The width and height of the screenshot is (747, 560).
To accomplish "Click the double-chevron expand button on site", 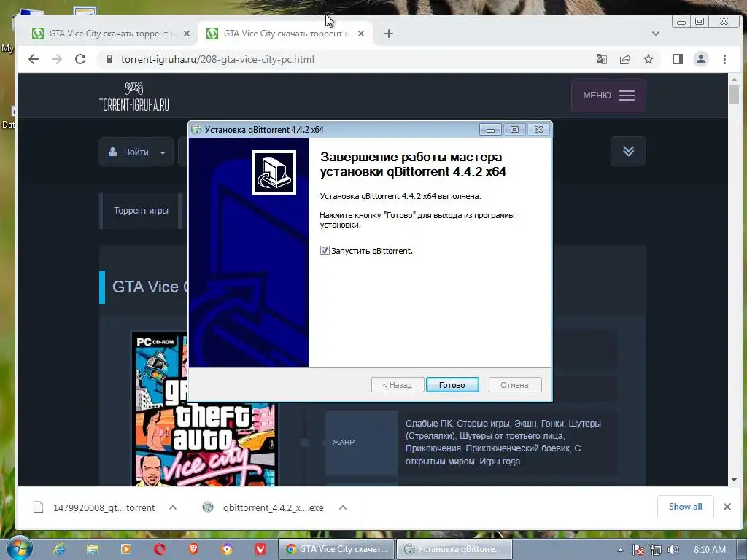I will [x=628, y=151].
